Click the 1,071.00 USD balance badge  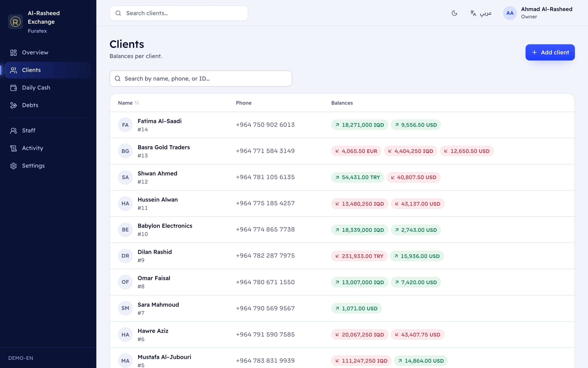tap(356, 308)
